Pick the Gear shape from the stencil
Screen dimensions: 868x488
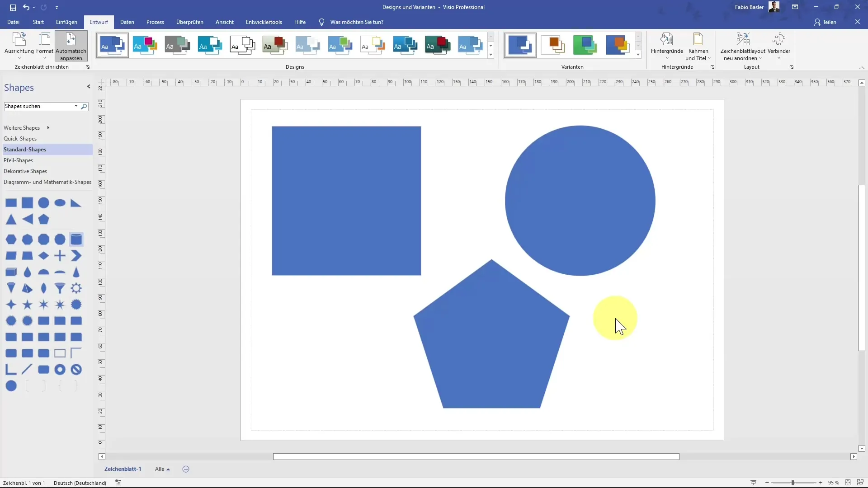coord(76,288)
